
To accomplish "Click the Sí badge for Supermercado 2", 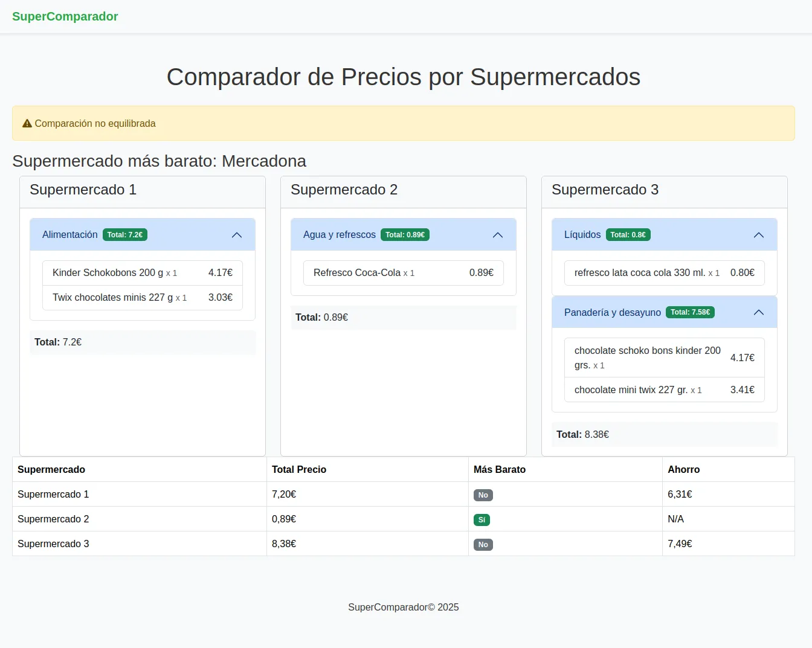I will click(482, 519).
